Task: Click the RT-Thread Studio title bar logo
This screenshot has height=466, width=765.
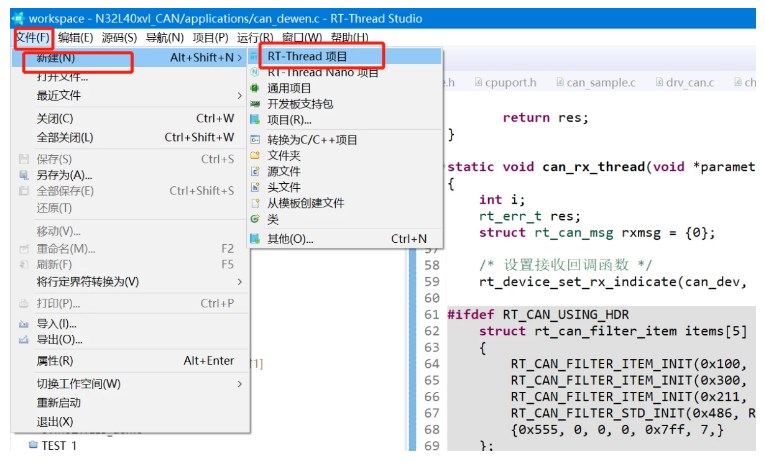Action: click(x=19, y=19)
